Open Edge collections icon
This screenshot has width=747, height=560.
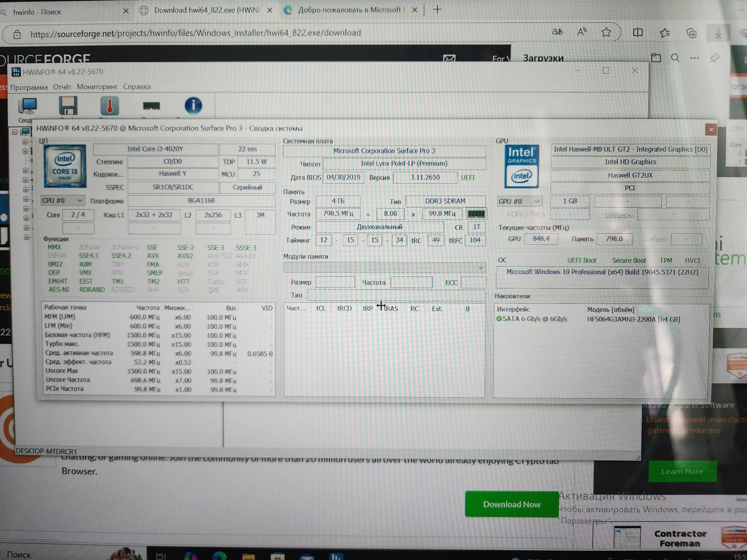(691, 33)
